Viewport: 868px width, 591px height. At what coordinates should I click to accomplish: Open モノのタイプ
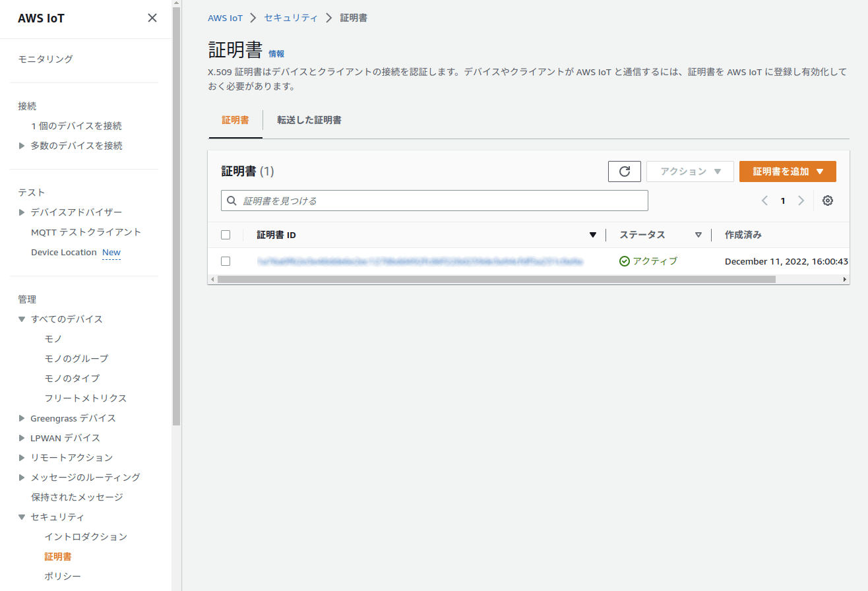(73, 379)
